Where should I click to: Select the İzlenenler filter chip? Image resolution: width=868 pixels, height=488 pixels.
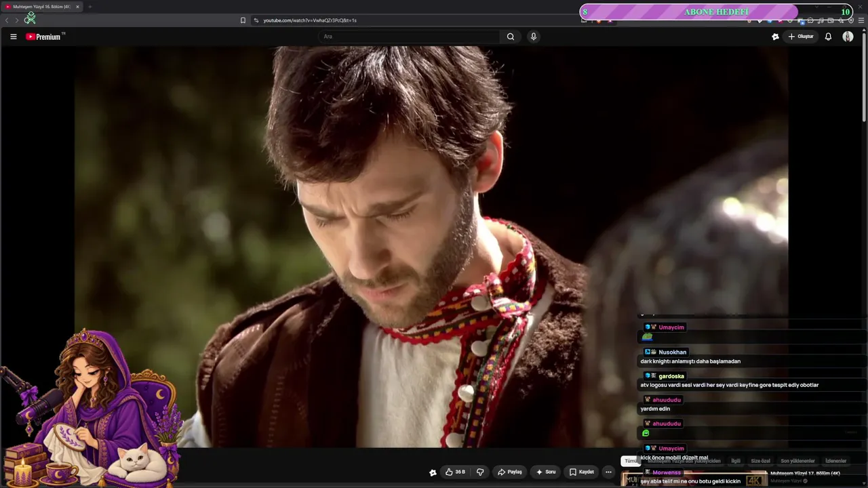pos(835,461)
